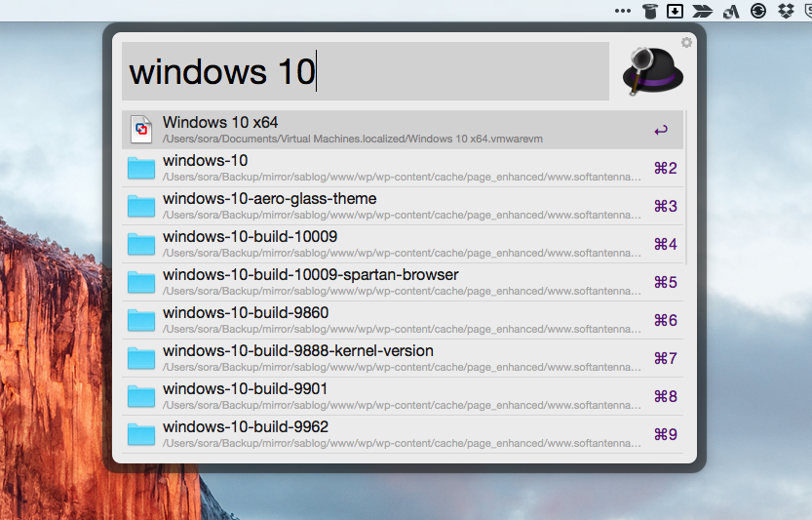Select windows-10-build-10009-spartan-browser result
Screen dimensions: 812x520
(403, 282)
